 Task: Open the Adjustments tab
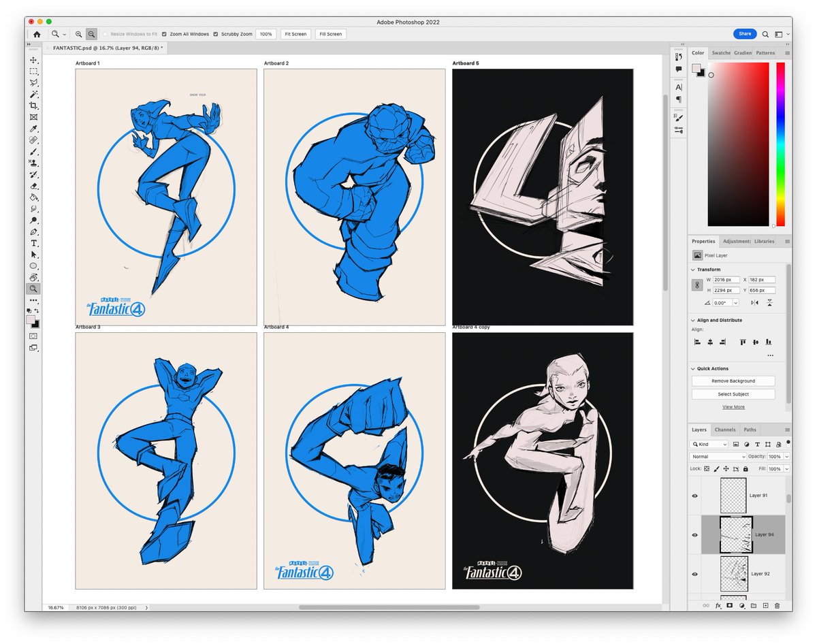point(736,241)
